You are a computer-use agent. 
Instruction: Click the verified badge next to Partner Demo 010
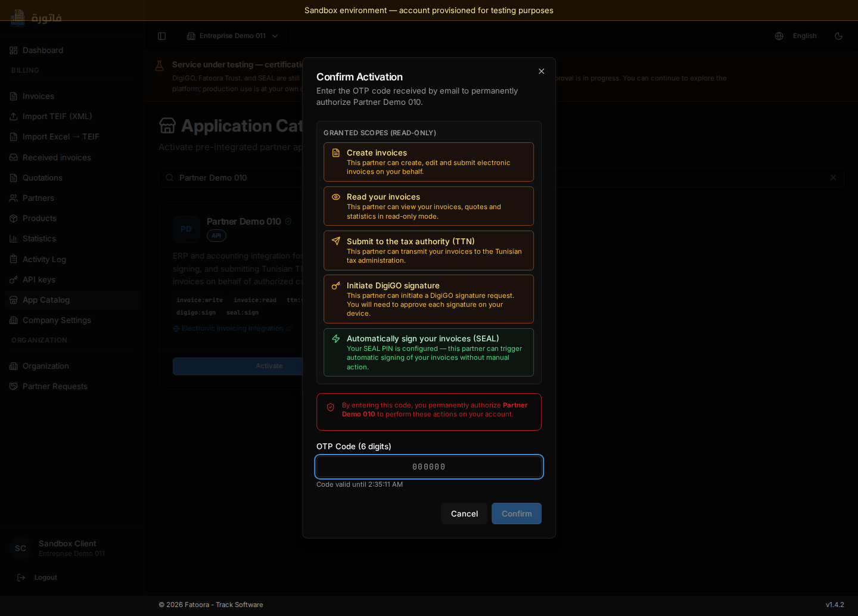click(x=288, y=221)
